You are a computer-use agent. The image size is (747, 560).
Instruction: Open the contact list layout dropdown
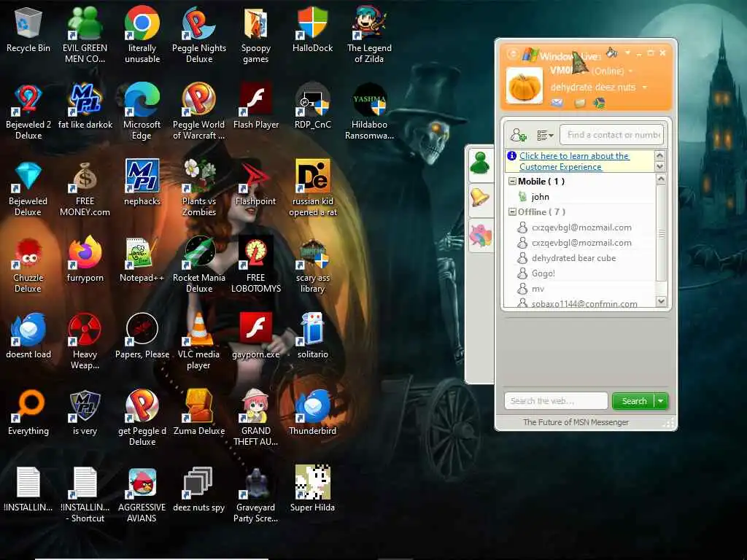(545, 136)
